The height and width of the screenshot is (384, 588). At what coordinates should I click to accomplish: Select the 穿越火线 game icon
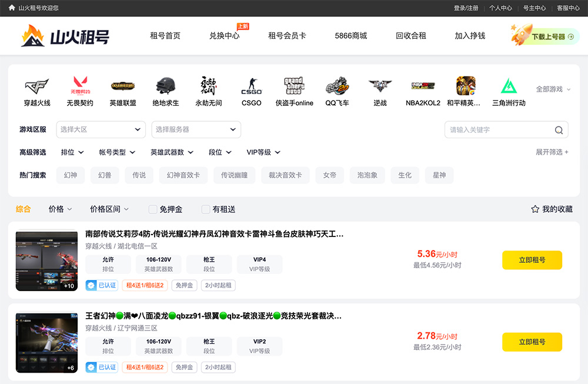[37, 86]
